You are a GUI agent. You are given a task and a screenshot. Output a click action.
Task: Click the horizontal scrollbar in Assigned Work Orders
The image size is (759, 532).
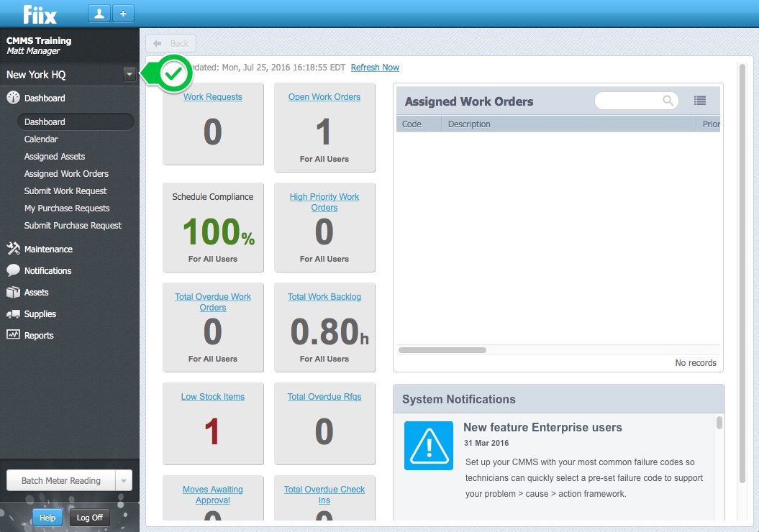[x=442, y=350]
